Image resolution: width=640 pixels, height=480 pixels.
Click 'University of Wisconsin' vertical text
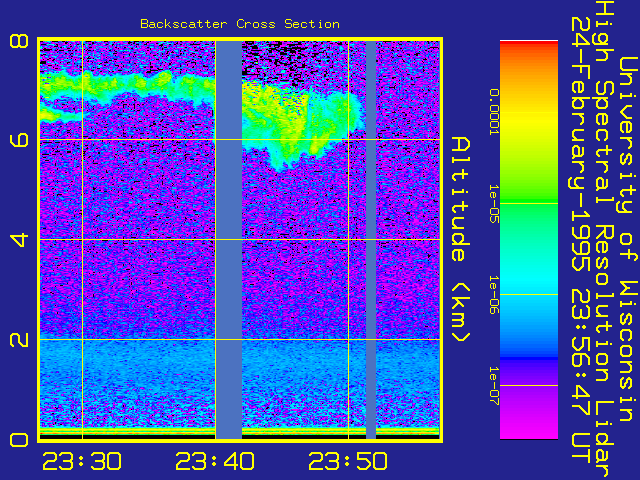(x=628, y=239)
